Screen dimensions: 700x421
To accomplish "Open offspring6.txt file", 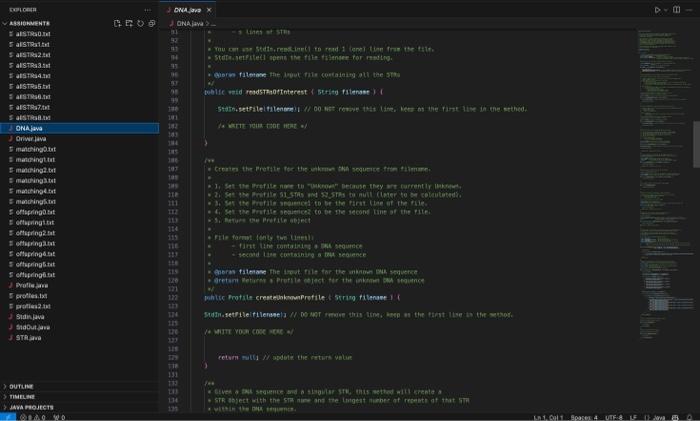I will (x=35, y=275).
